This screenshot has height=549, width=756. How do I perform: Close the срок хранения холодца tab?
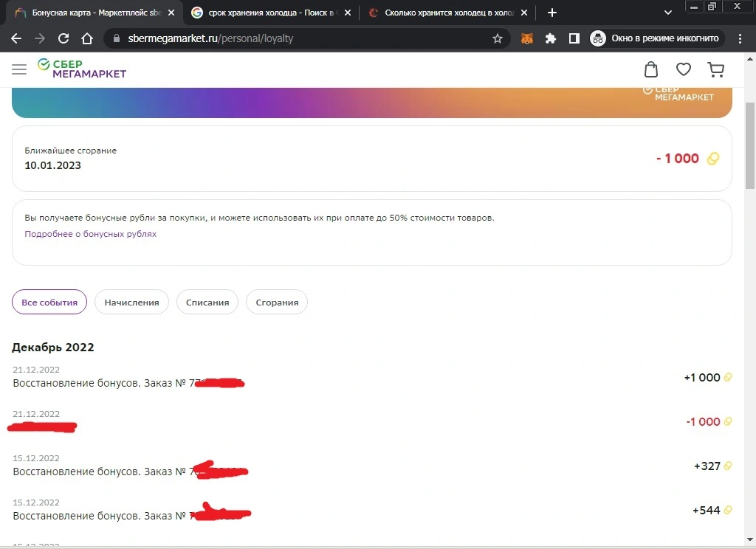click(x=348, y=13)
